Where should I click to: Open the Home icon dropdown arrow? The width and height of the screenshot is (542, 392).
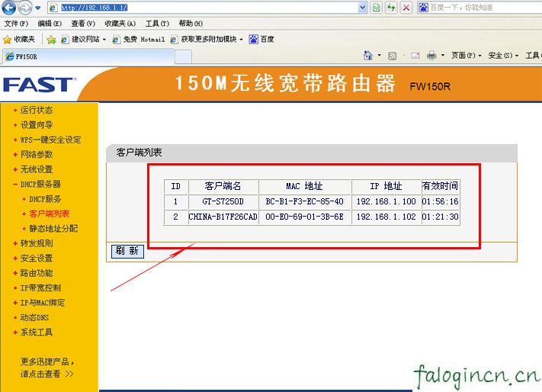click(379, 56)
